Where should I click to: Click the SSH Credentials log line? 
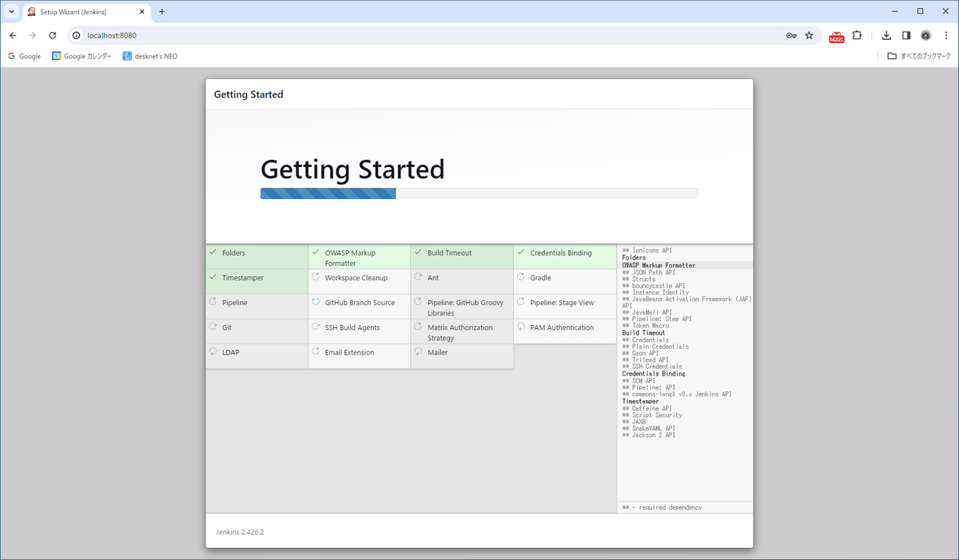pos(652,367)
